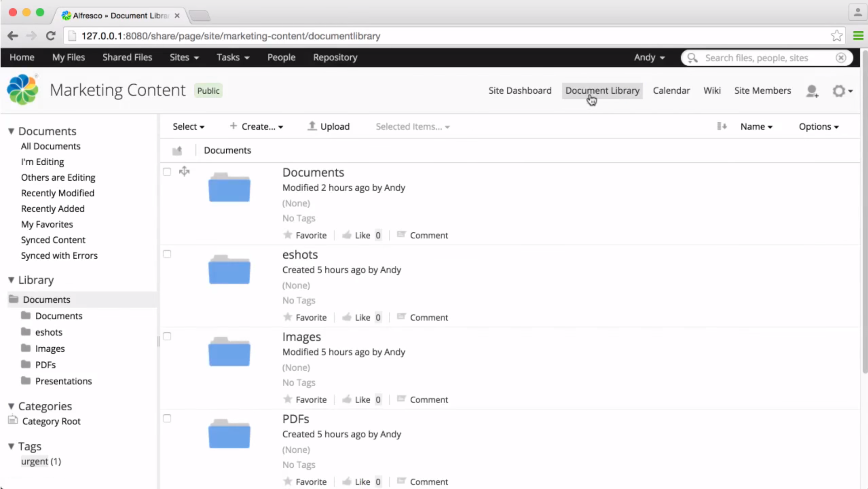Clear the search box with X icon
868x489 pixels.
(x=841, y=58)
